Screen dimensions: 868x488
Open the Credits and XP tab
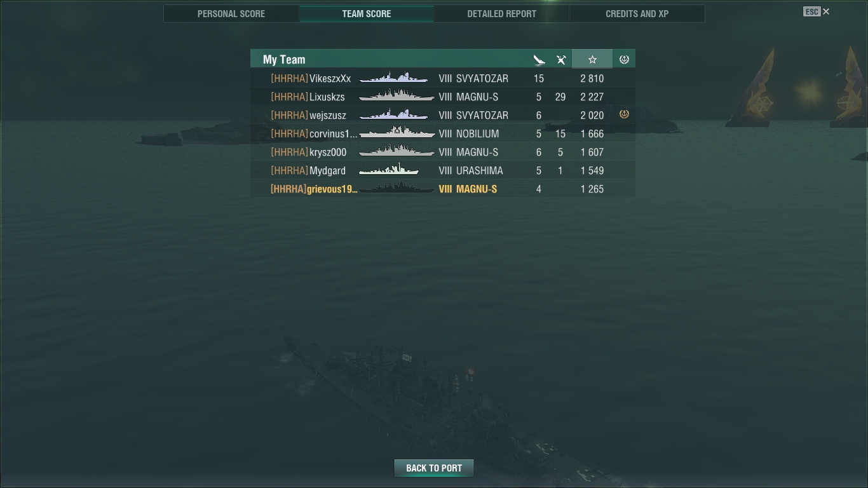tap(637, 13)
